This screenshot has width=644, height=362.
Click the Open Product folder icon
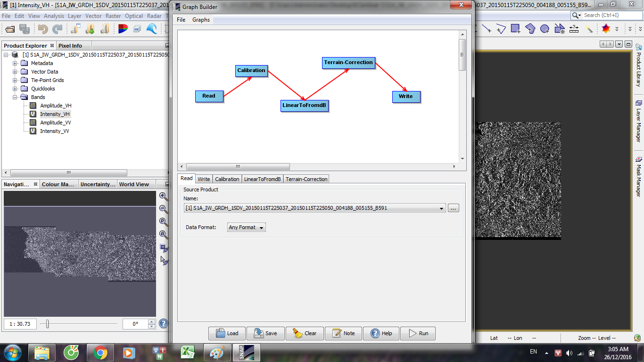tap(9, 29)
